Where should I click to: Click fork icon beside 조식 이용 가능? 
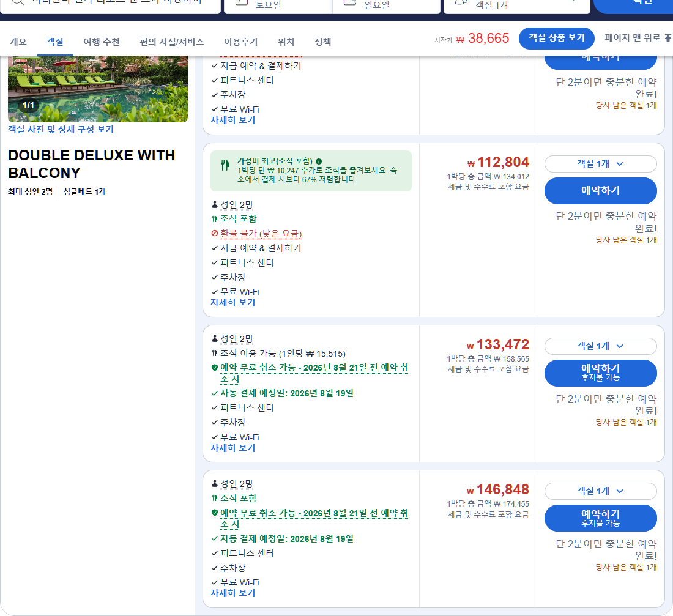click(x=215, y=353)
